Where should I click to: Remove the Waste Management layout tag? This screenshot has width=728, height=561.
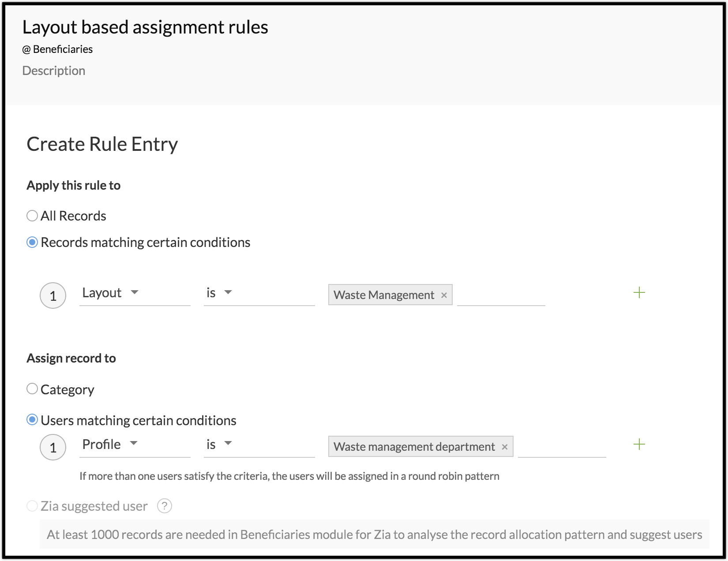444,295
